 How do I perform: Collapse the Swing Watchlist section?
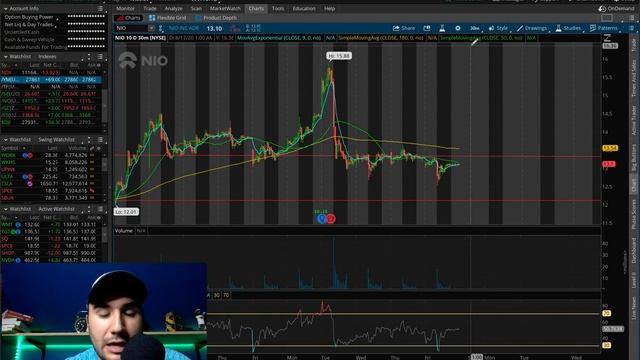[x=6, y=140]
